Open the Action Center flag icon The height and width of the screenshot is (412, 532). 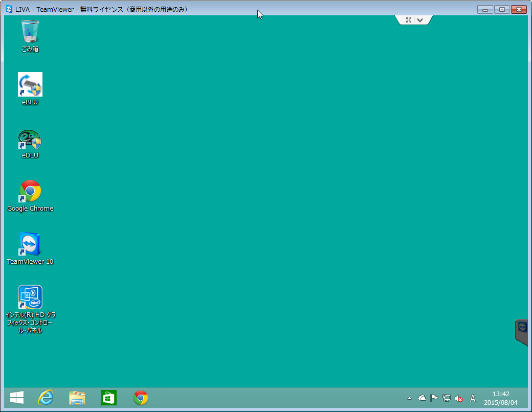[434, 398]
